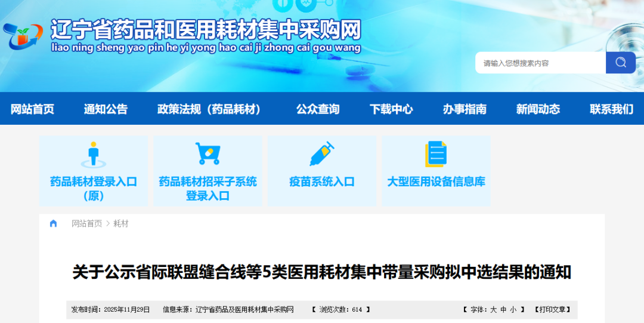Click the home icon in breadcrumb
The width and height of the screenshot is (644, 323).
pyautogui.click(x=54, y=223)
